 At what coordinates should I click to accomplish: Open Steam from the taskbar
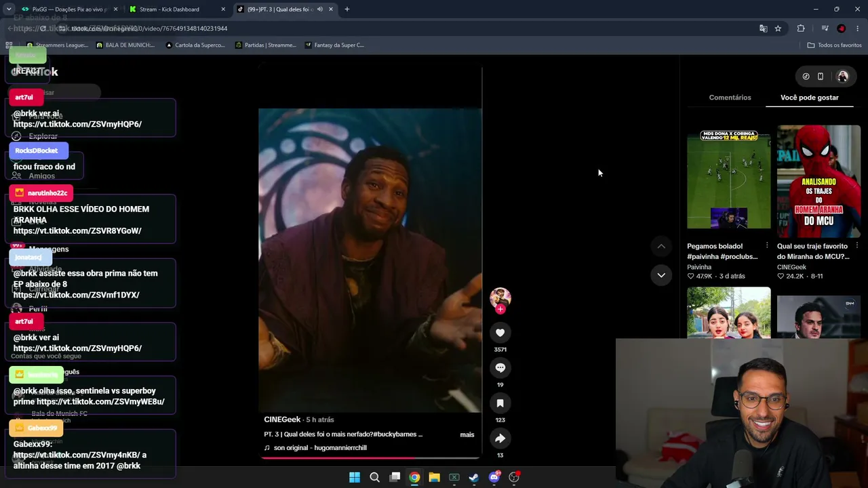[x=474, y=477]
